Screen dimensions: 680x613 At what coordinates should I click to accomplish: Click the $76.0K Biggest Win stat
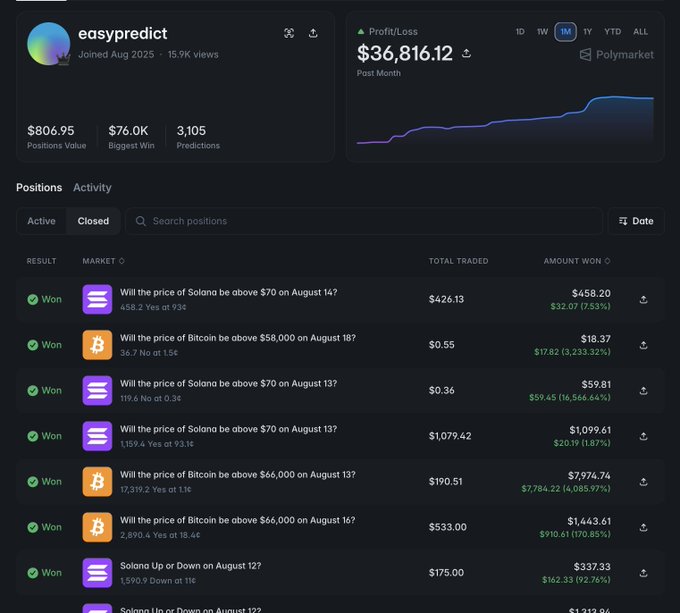click(x=131, y=137)
